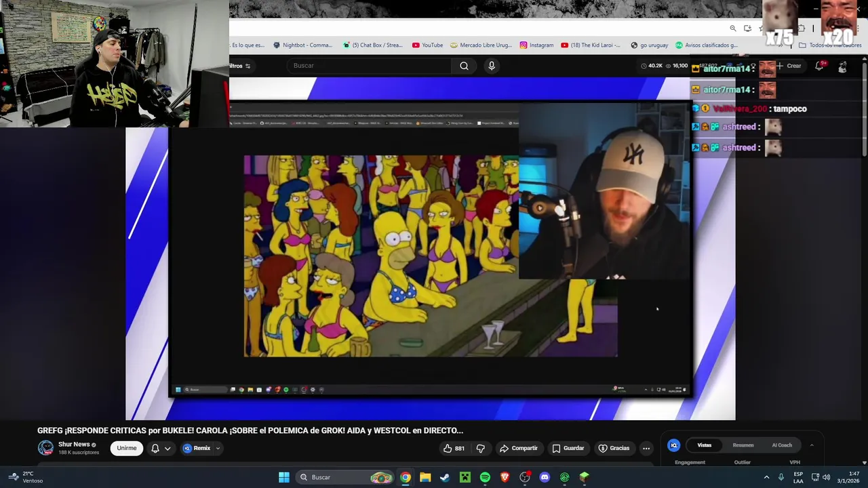
Task: Select the Resumen tab
Action: point(743,445)
